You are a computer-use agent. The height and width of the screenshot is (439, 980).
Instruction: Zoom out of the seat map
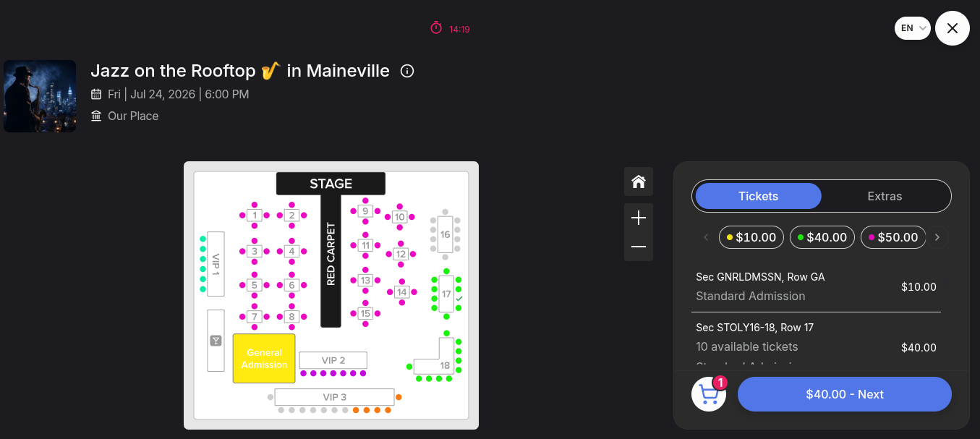tap(638, 247)
